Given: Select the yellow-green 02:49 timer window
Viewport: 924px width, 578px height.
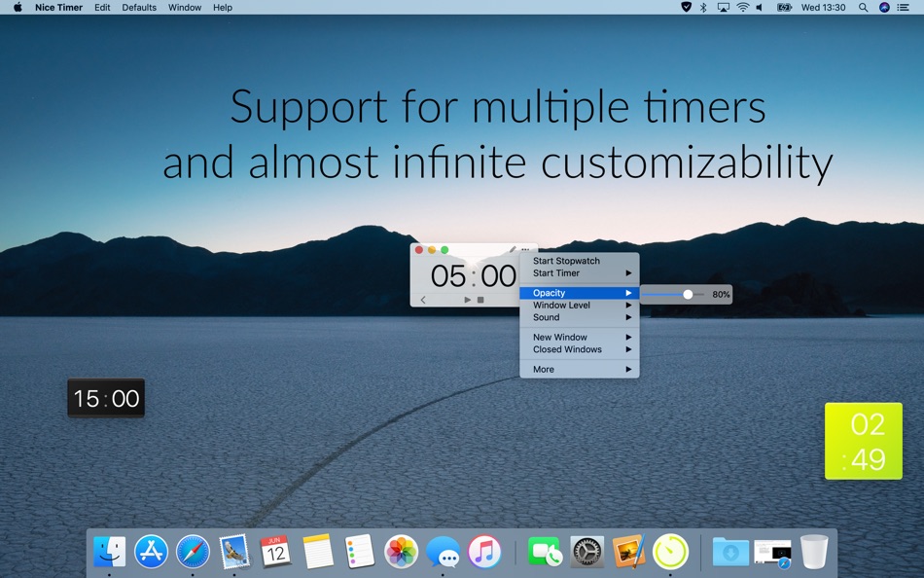Looking at the screenshot, I should coord(864,441).
